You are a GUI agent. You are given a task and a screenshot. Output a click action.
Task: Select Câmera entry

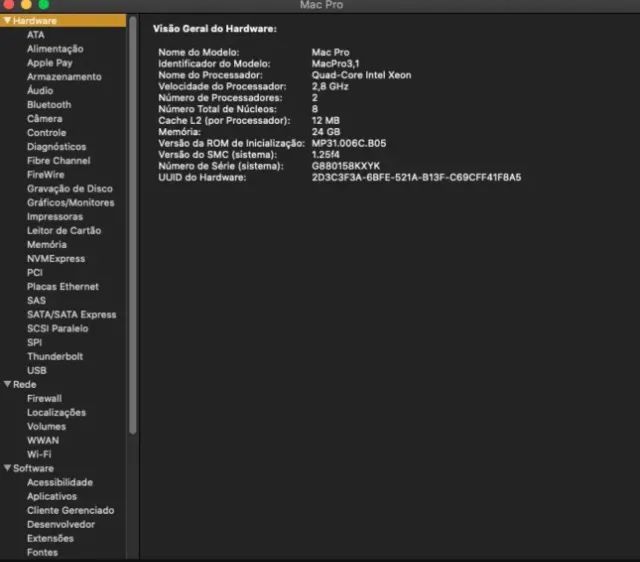tap(44, 119)
